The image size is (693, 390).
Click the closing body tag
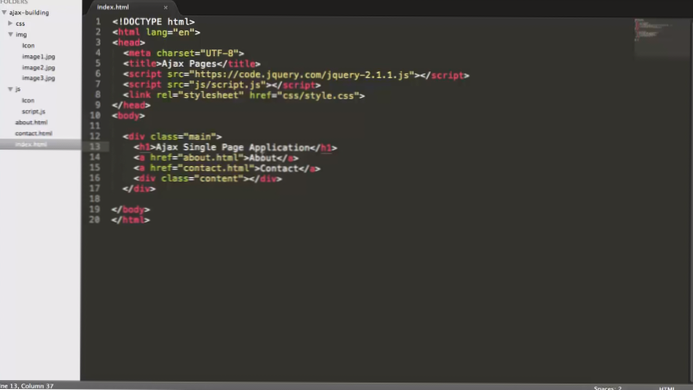pos(131,210)
